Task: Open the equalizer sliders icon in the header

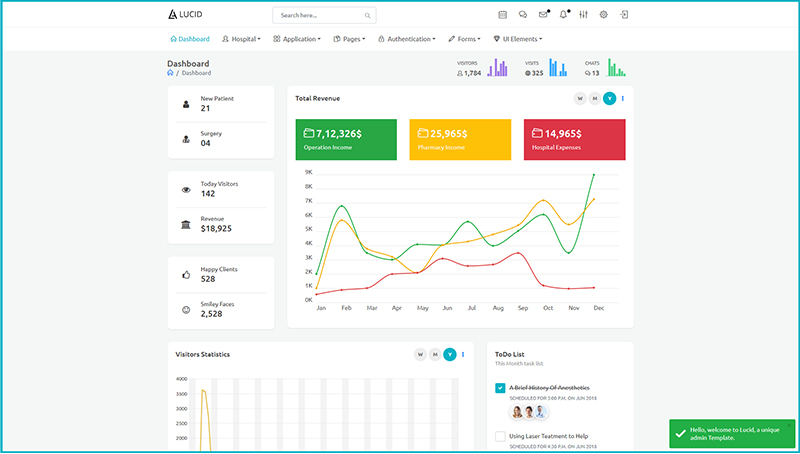Action: [583, 15]
